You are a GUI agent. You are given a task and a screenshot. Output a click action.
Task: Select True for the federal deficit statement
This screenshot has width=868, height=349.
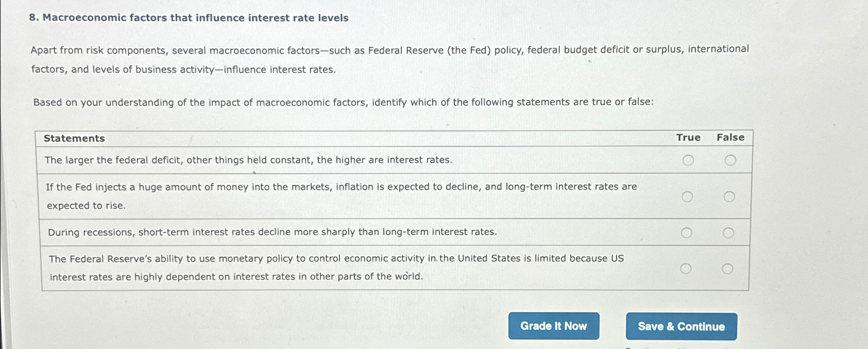[x=687, y=160]
